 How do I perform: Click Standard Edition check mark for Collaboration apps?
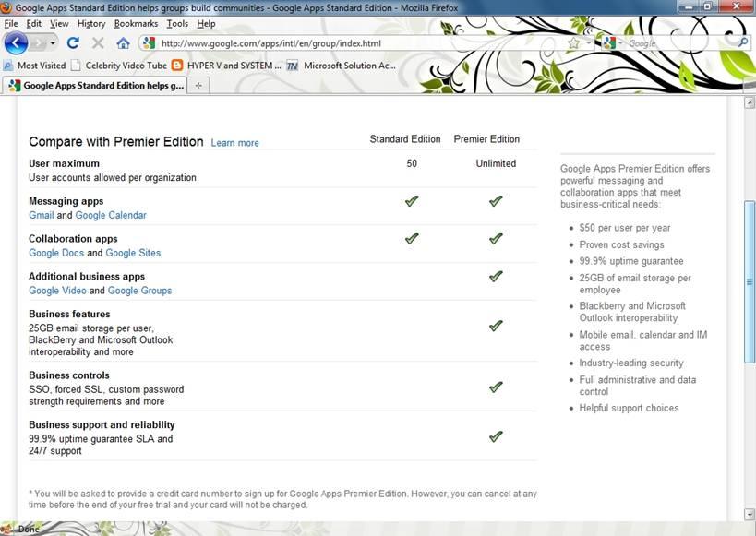pyautogui.click(x=412, y=238)
